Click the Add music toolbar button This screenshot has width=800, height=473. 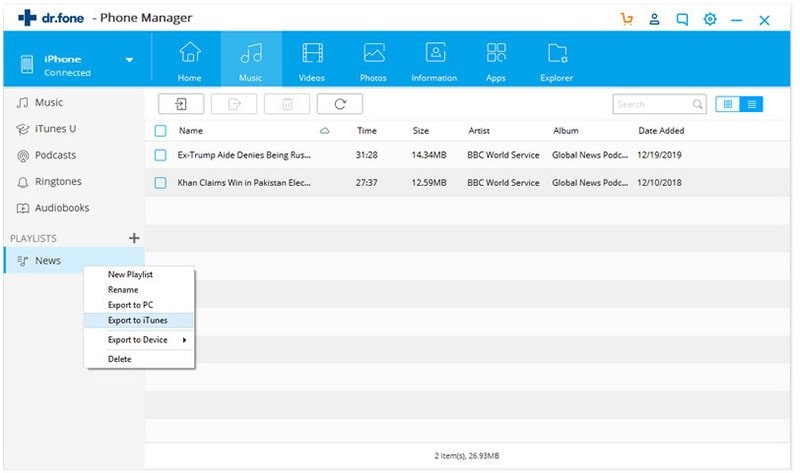coord(181,104)
